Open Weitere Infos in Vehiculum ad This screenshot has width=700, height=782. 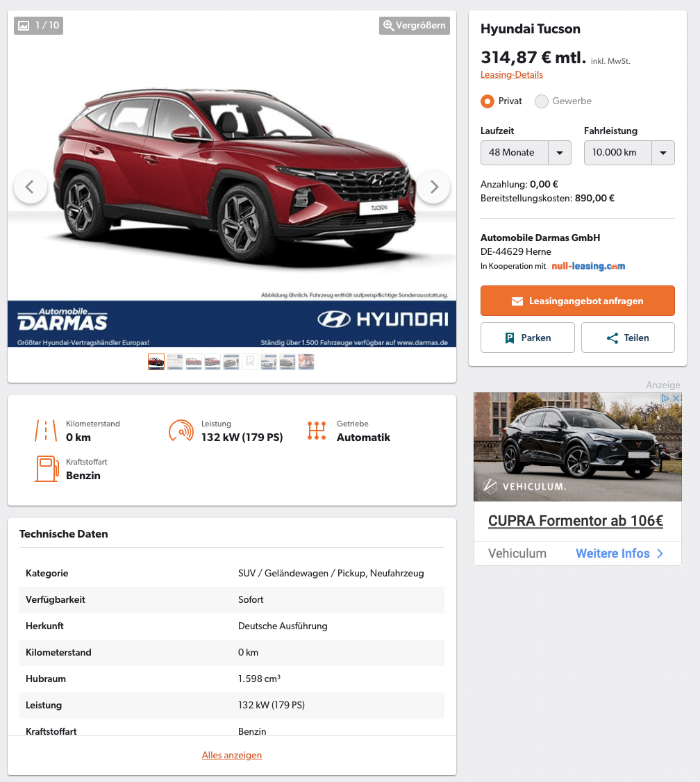619,554
